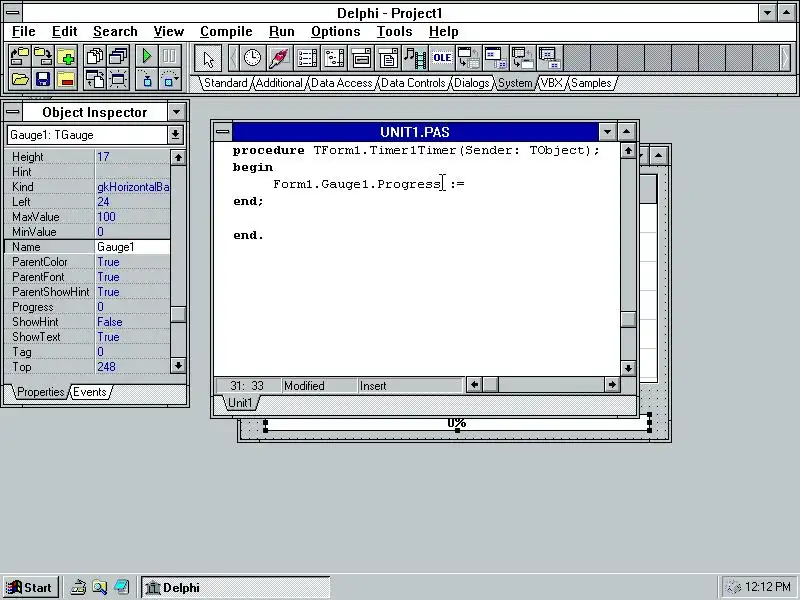Viewport: 800px width, 600px height.
Task: Open the Tools menu
Action: (x=394, y=32)
